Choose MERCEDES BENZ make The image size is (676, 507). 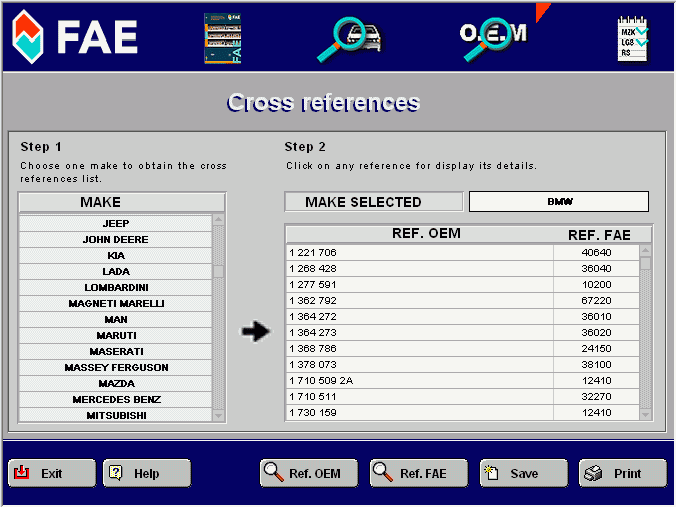pos(116,399)
